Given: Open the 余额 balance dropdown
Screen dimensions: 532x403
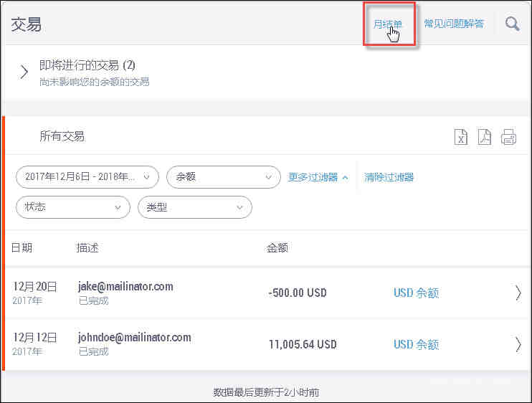Looking at the screenshot, I should click(224, 177).
